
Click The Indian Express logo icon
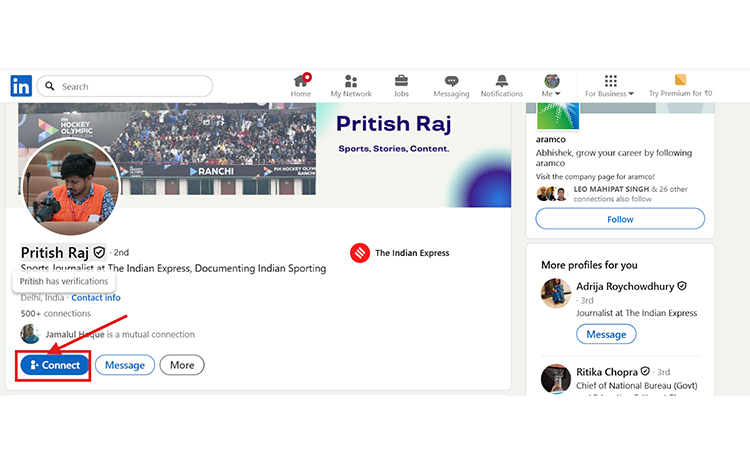(360, 253)
